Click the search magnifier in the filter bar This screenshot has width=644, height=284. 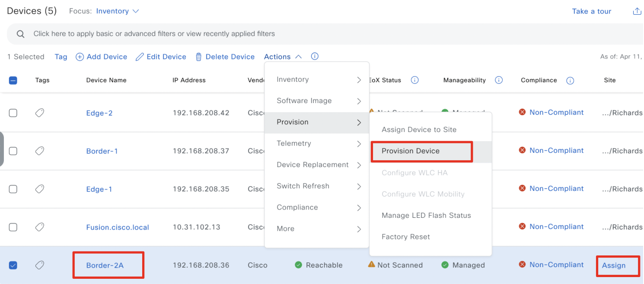(20, 33)
